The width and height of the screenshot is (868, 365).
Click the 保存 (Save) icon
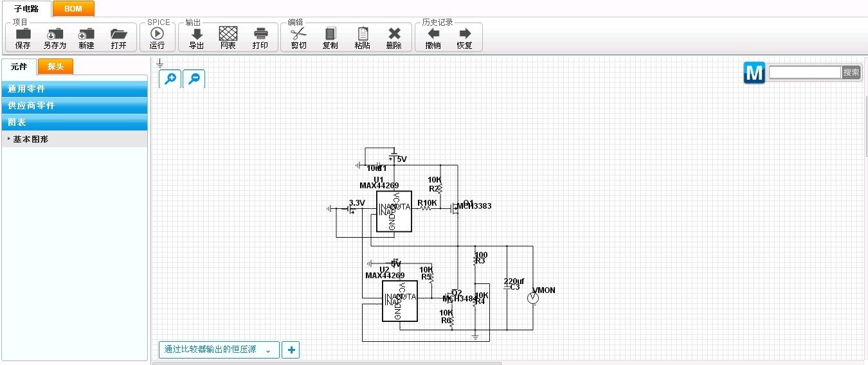(x=23, y=34)
